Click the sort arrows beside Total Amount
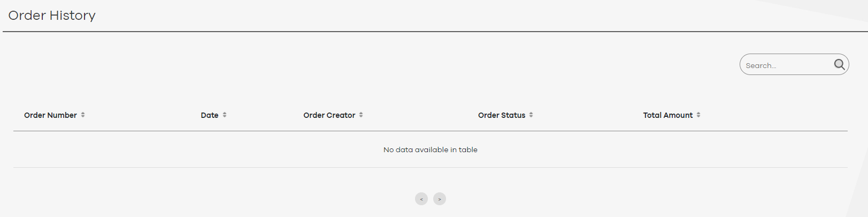The image size is (868, 217). pos(698,115)
